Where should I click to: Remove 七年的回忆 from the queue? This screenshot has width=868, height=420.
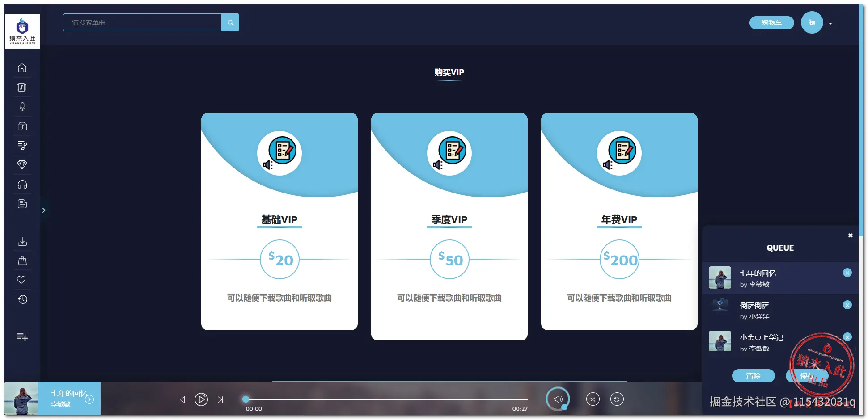tap(847, 273)
